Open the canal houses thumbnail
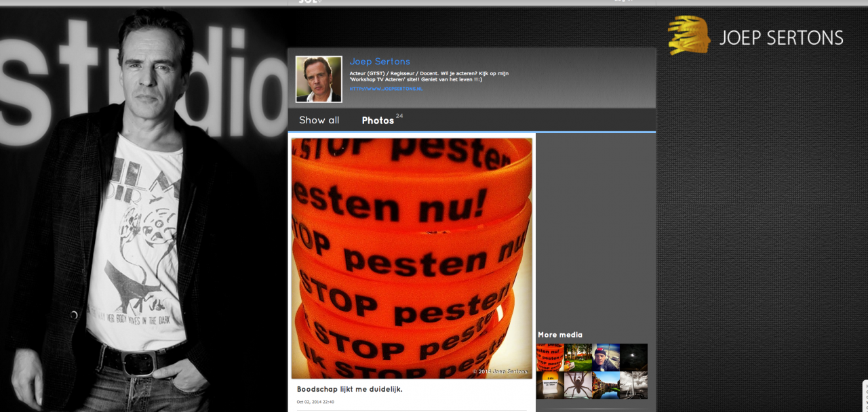 [606, 385]
